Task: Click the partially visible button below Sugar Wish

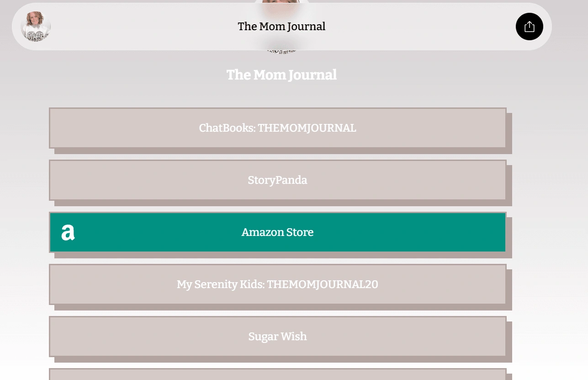Action: click(277, 375)
